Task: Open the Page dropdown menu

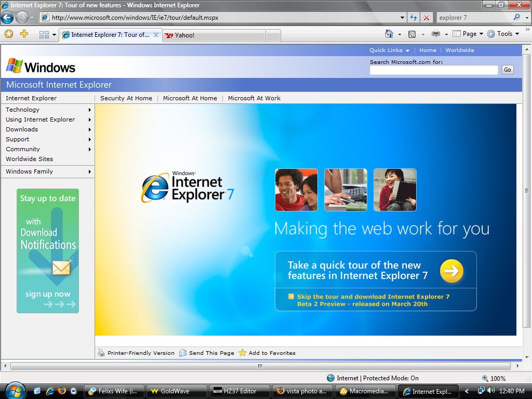Action: point(469,34)
